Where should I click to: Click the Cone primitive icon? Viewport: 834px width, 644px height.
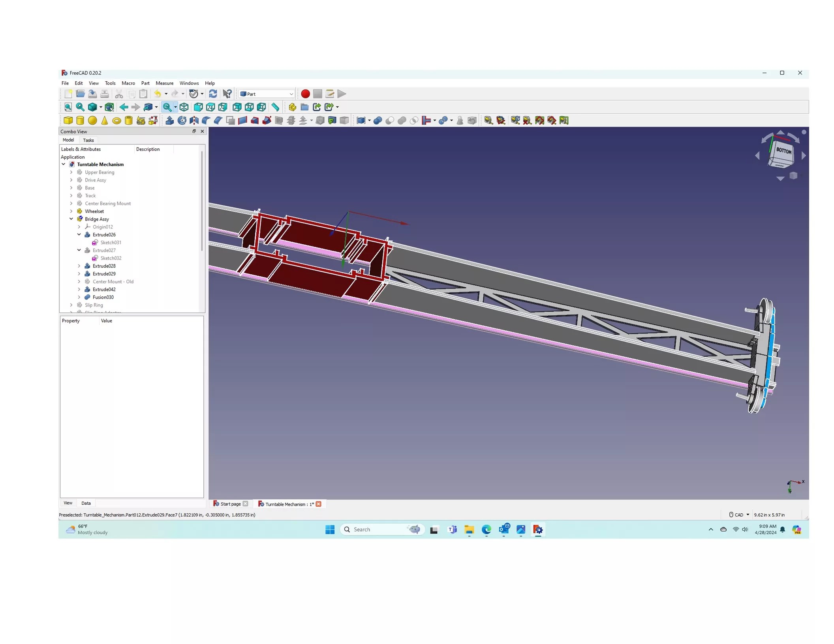(104, 121)
